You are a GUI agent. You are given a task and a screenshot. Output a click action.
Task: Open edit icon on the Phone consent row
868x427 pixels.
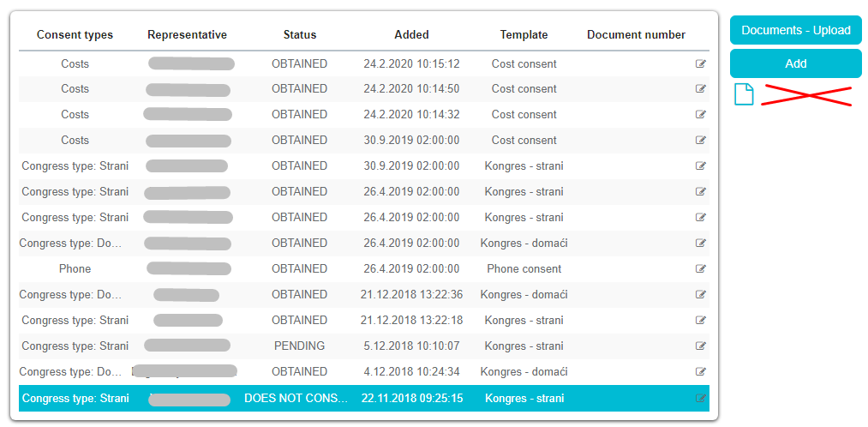[x=701, y=269]
